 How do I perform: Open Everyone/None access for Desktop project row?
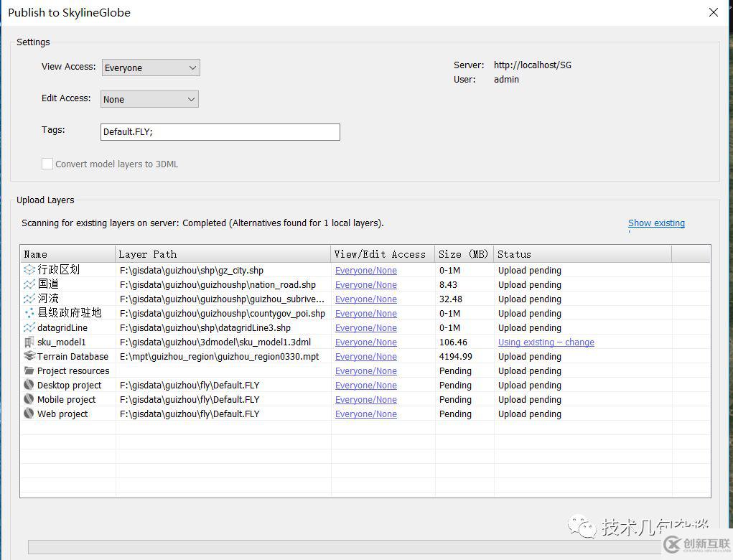click(366, 385)
